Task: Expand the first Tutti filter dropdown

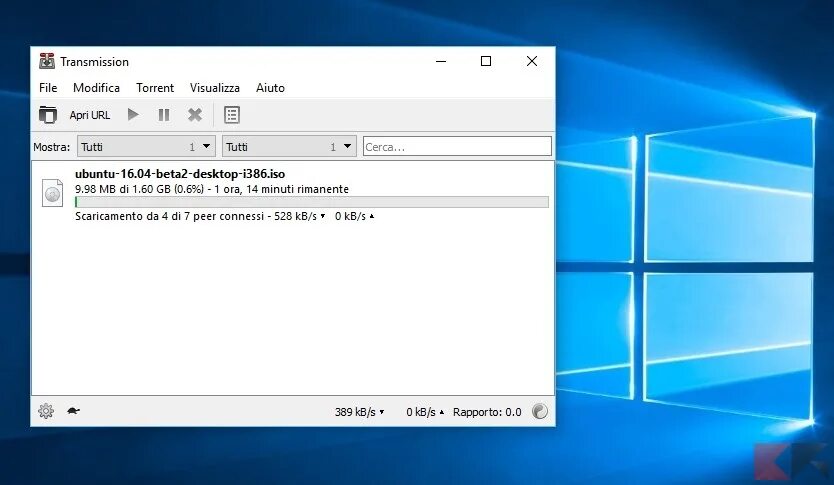Action: 146,146
